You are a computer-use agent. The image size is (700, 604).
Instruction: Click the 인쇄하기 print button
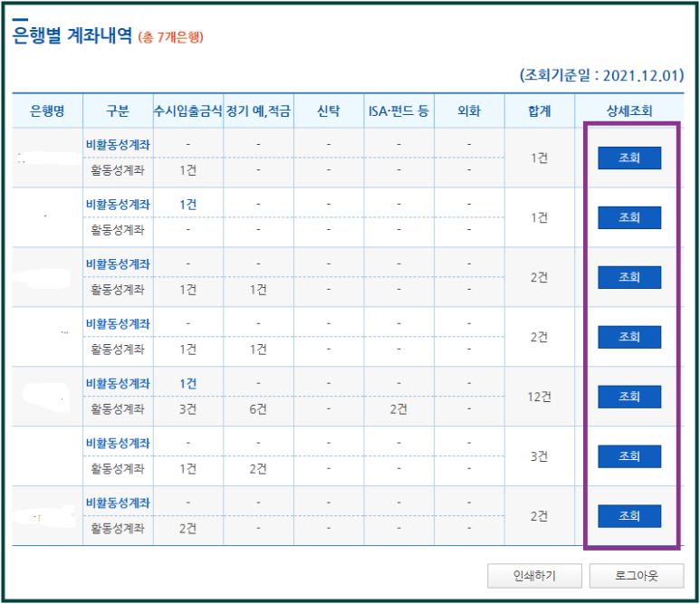534,576
